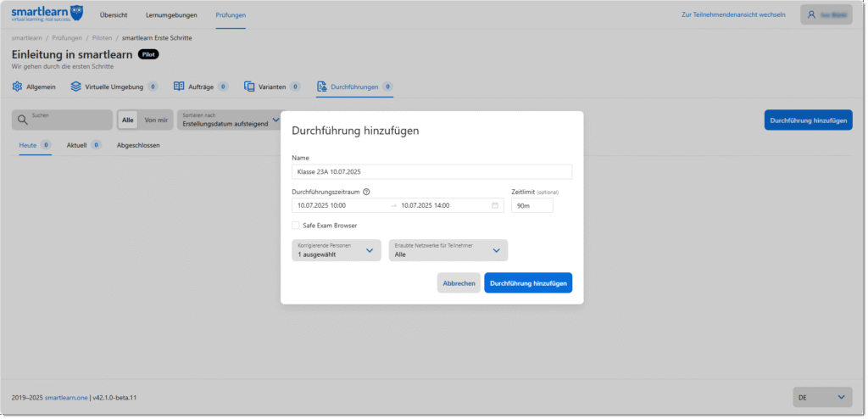Click the Allgemein gear icon
The image size is (868, 419).
tap(17, 87)
